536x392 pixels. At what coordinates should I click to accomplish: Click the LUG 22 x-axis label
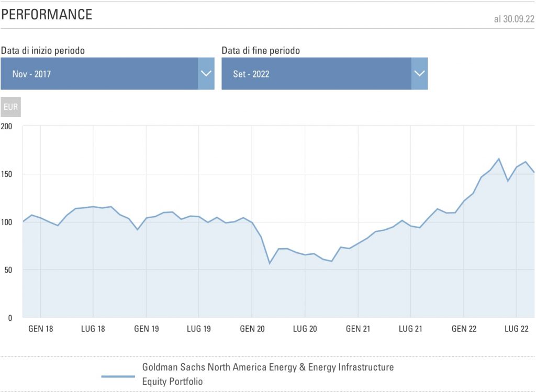[x=516, y=329]
